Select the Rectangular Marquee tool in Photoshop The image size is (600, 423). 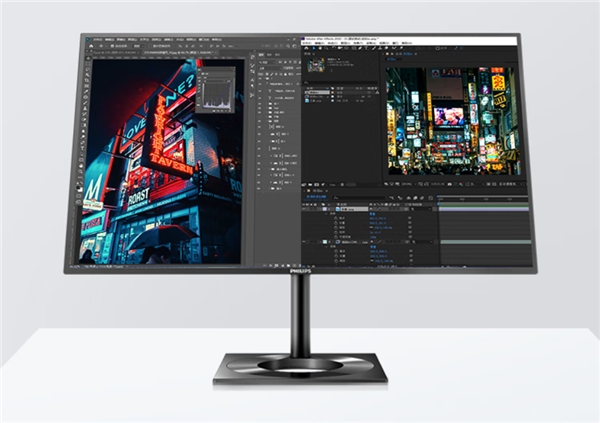tap(88, 64)
